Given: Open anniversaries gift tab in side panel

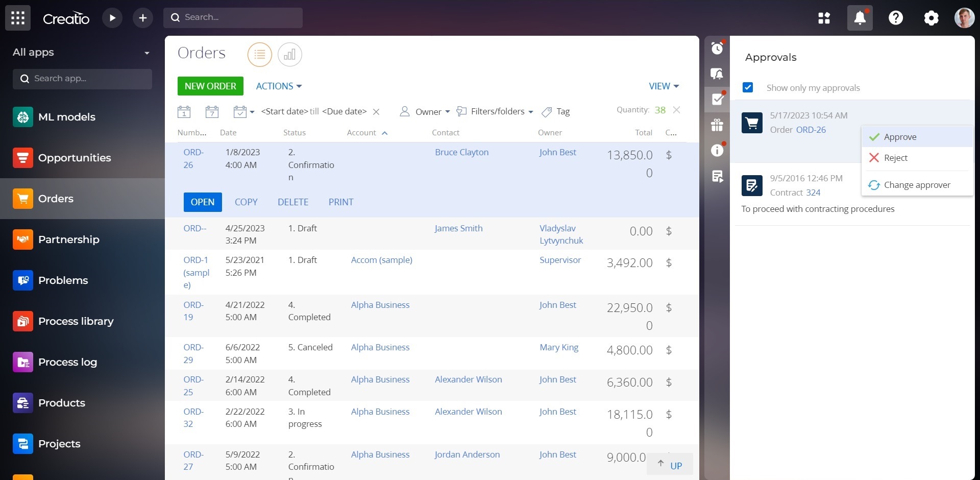Looking at the screenshot, I should [x=717, y=125].
